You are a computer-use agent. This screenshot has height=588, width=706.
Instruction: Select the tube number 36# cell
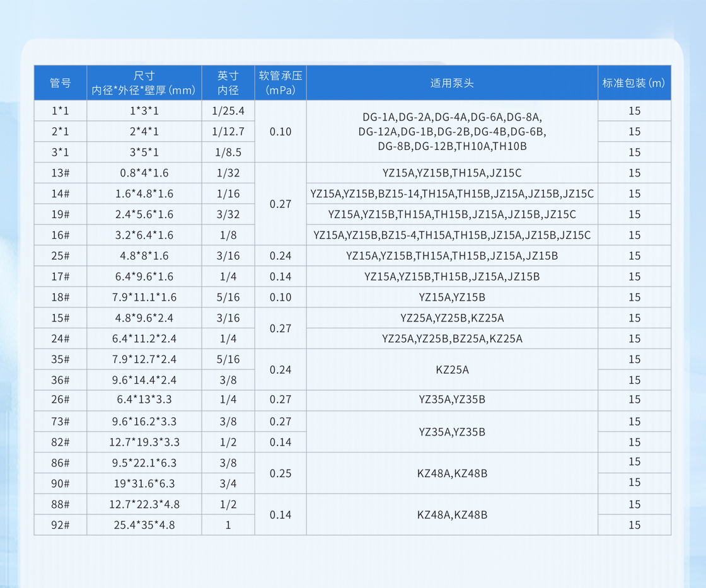point(61,380)
